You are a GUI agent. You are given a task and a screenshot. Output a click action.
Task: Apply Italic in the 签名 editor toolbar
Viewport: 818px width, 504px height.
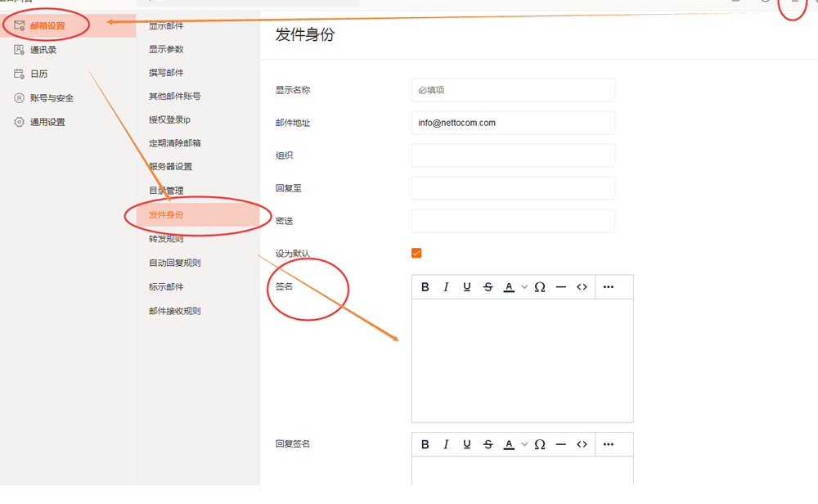(446, 287)
